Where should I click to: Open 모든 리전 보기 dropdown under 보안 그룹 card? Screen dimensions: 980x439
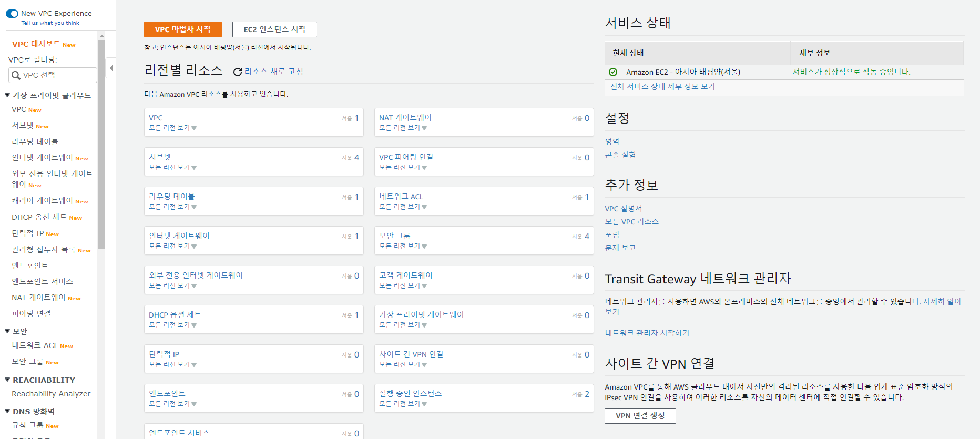click(403, 246)
